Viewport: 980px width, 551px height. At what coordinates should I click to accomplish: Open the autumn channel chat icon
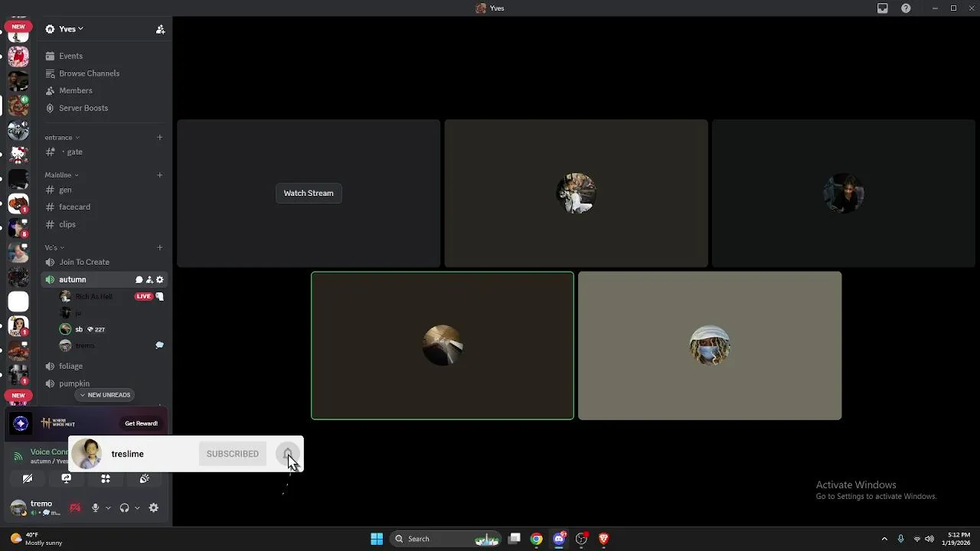click(x=139, y=280)
